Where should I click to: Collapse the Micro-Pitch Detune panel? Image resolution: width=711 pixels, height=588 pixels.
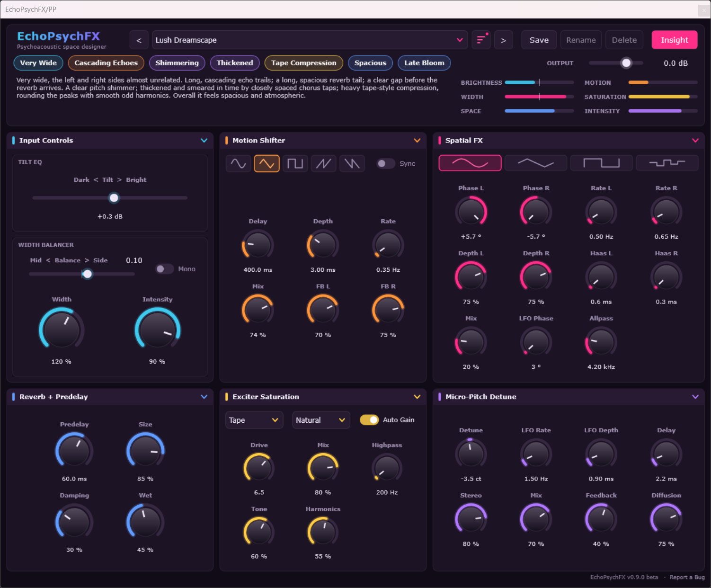pos(695,397)
